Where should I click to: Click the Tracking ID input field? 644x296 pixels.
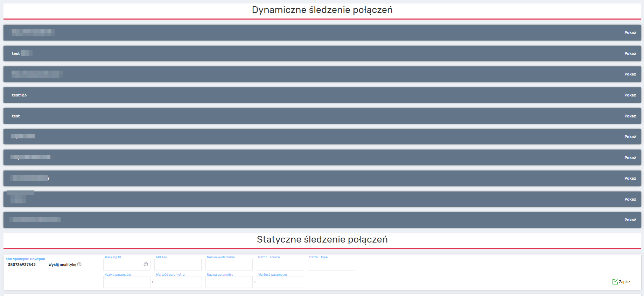coord(123,265)
